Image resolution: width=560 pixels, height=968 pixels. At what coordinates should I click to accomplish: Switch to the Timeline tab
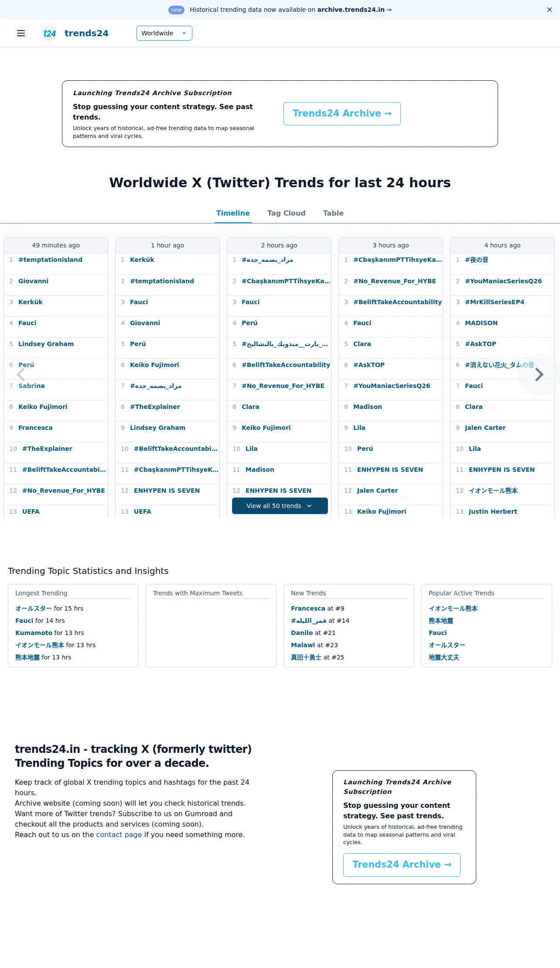[233, 213]
